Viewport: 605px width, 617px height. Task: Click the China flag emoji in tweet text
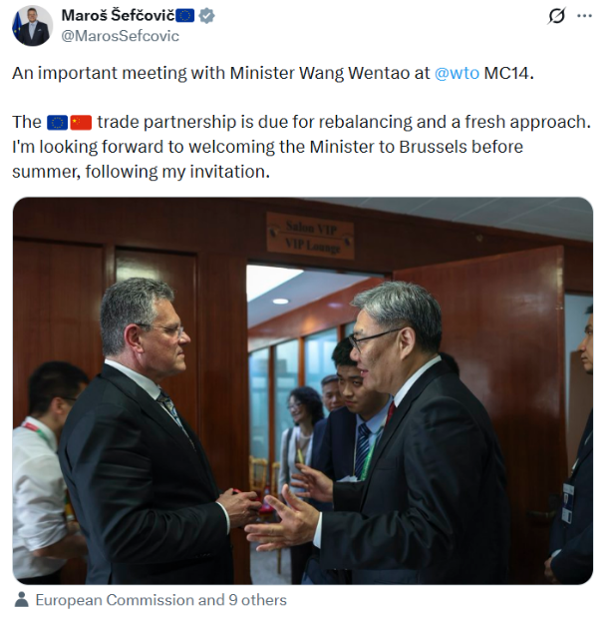[81, 122]
